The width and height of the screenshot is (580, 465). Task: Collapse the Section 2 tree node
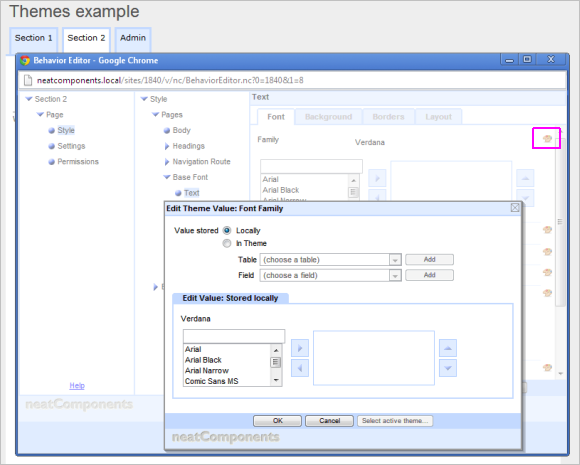pyautogui.click(x=28, y=99)
